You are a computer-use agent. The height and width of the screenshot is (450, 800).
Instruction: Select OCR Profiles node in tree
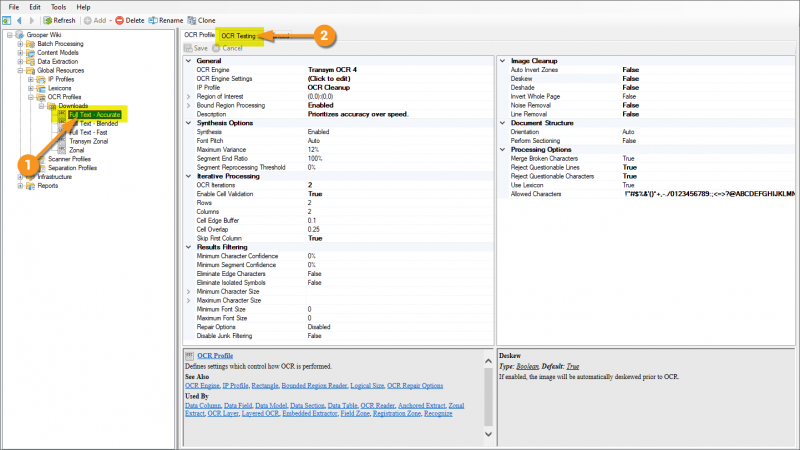pyautogui.click(x=64, y=97)
